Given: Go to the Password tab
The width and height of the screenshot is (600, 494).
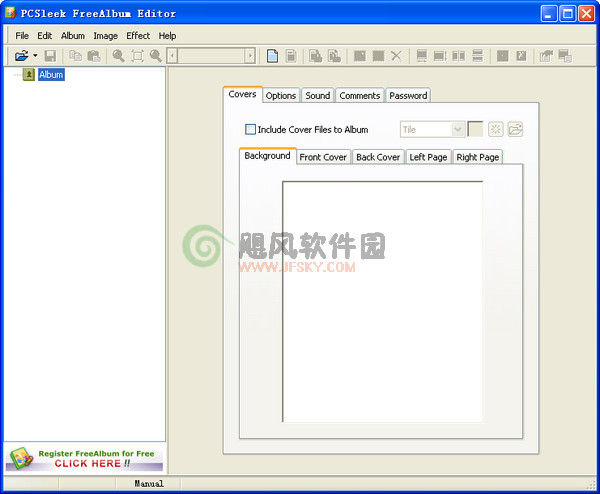Looking at the screenshot, I should point(408,96).
